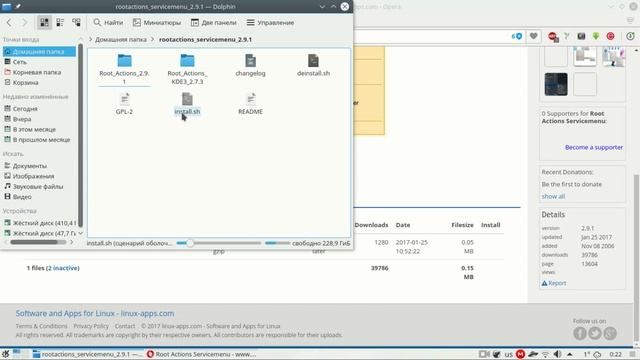640x360 pixels.
Task: Click the volume icon in system tray
Action: tap(557, 354)
